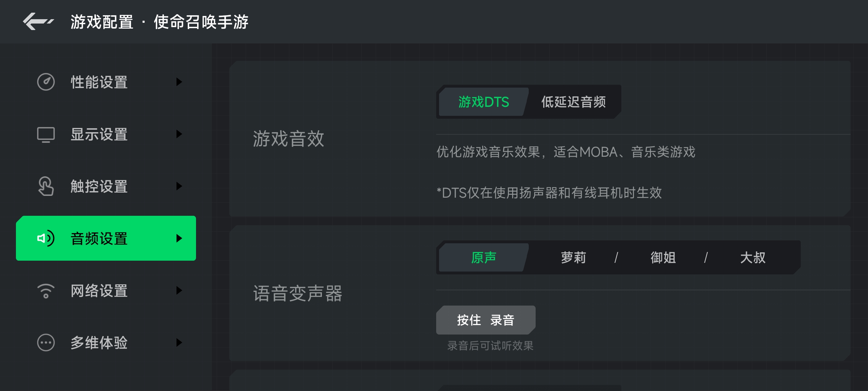Screen dimensions: 868x391
Task: Choose the 萝莉 voice effect
Action: [573, 257]
